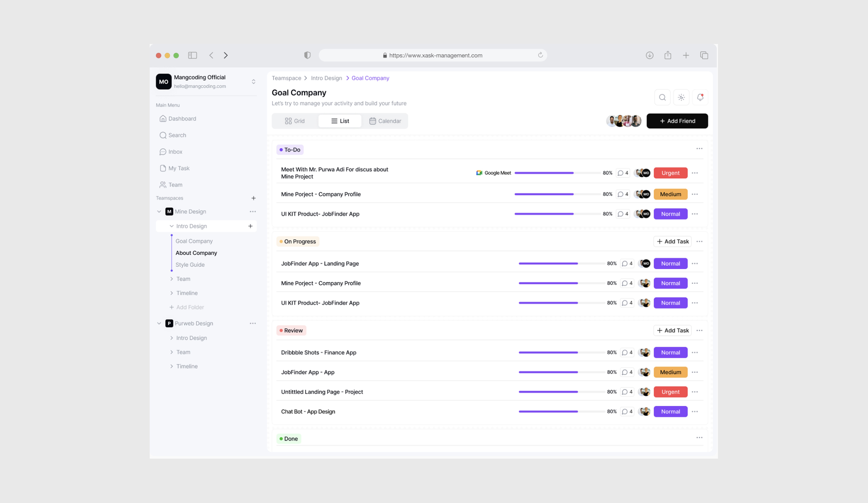Click the Medium tag on JobFinder App - App
Image resolution: width=868 pixels, height=503 pixels.
point(670,372)
